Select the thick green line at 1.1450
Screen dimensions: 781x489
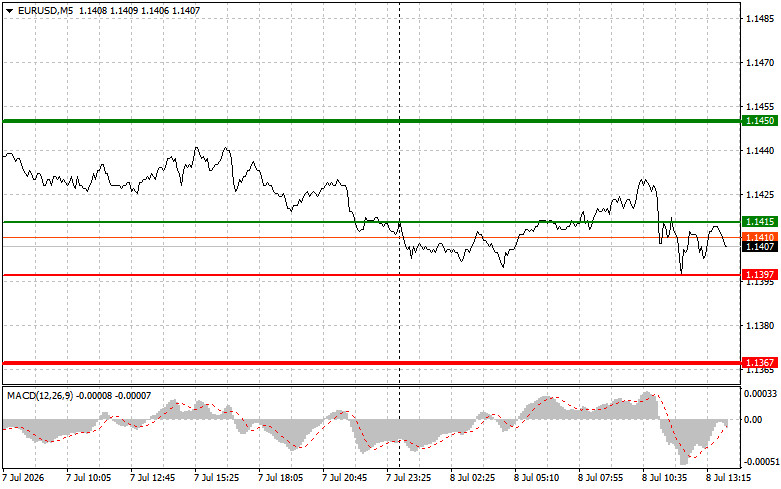click(x=371, y=121)
